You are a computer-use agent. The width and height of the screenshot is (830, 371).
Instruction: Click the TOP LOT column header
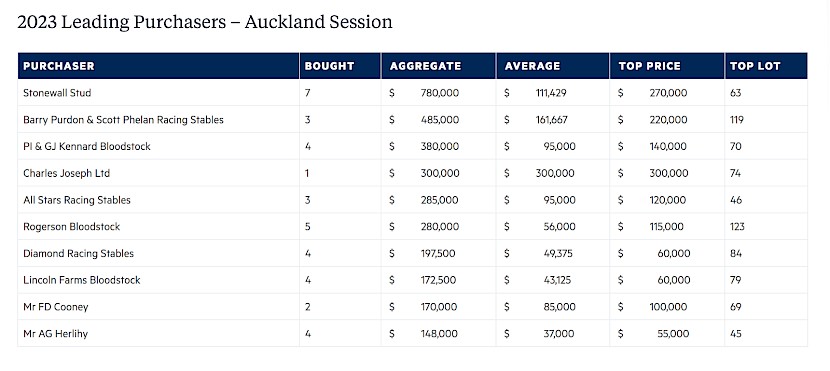pyautogui.click(x=755, y=66)
